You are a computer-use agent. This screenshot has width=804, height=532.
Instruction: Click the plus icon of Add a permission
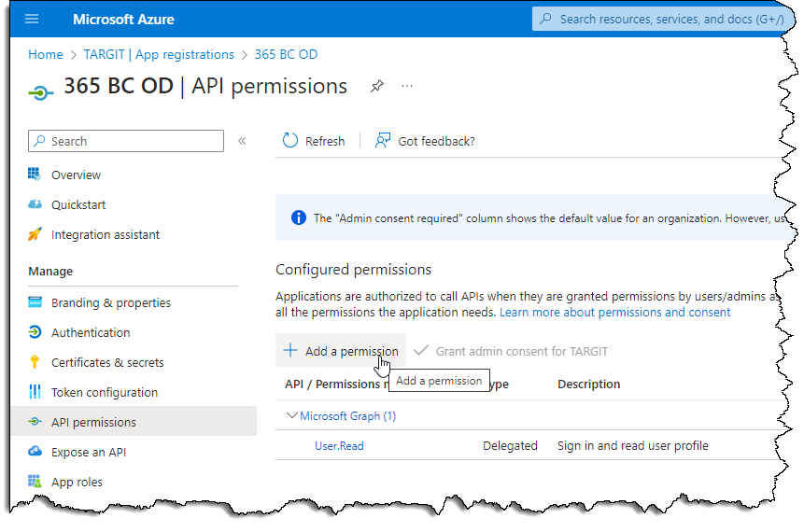coord(290,351)
